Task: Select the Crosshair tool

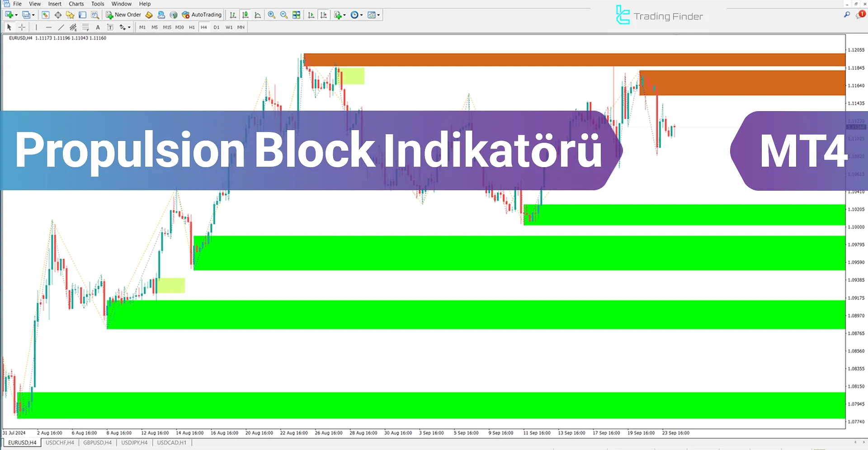Action: (22, 27)
